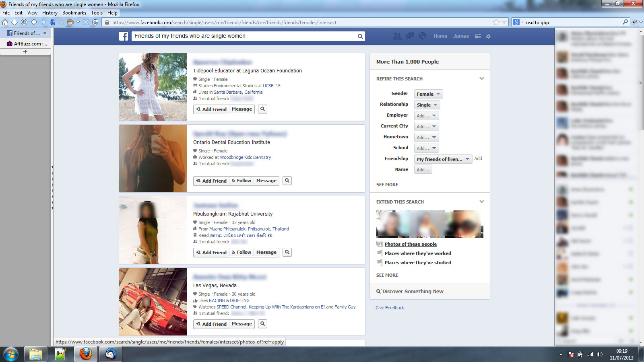Open the History menu
Image resolution: width=644 pixels, height=362 pixels.
point(50,13)
